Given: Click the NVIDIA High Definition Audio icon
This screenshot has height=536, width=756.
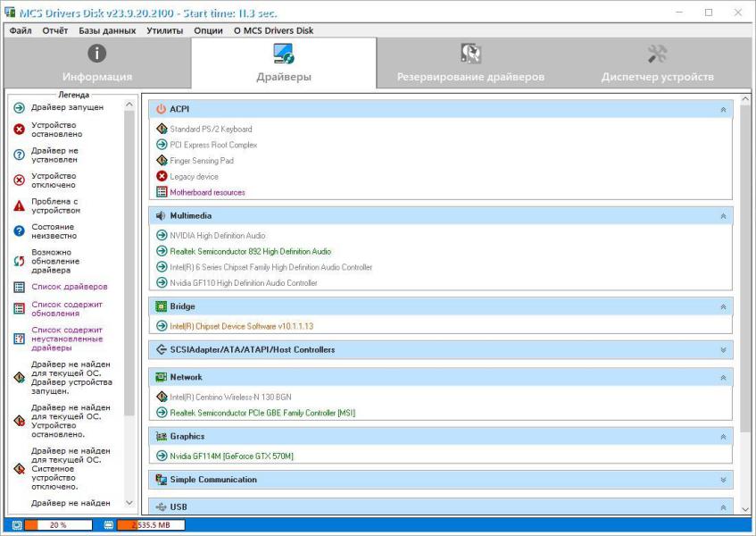Looking at the screenshot, I should tap(162, 236).
